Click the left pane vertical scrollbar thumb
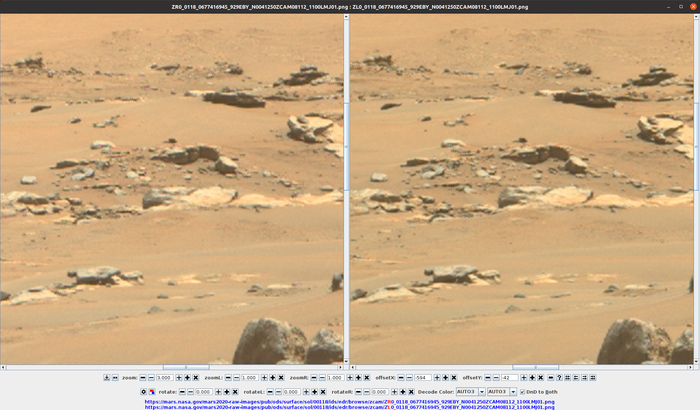700x410 pixels. click(346, 146)
